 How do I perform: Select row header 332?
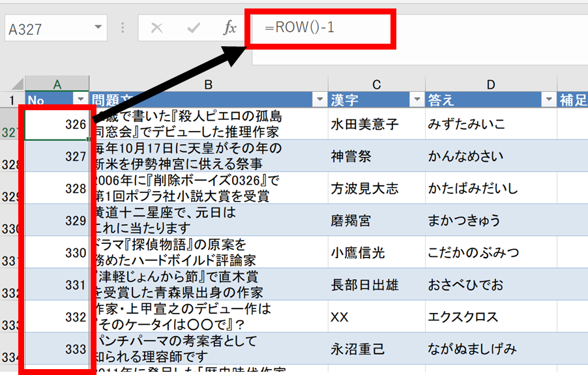(x=10, y=284)
